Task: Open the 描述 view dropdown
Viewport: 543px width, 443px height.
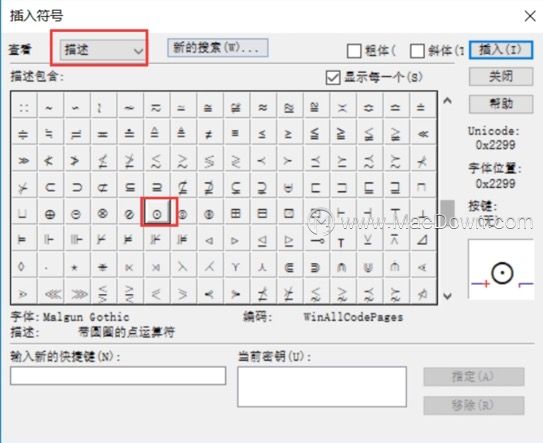Action: click(x=103, y=51)
